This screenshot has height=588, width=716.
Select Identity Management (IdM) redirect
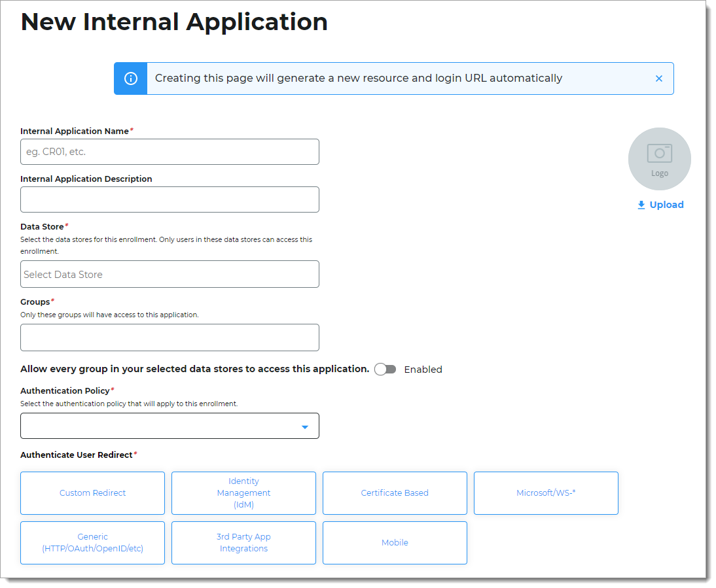[x=243, y=493]
